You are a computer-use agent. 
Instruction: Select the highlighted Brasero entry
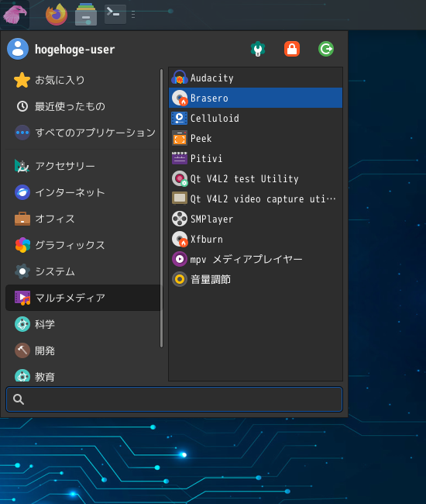[x=256, y=98]
